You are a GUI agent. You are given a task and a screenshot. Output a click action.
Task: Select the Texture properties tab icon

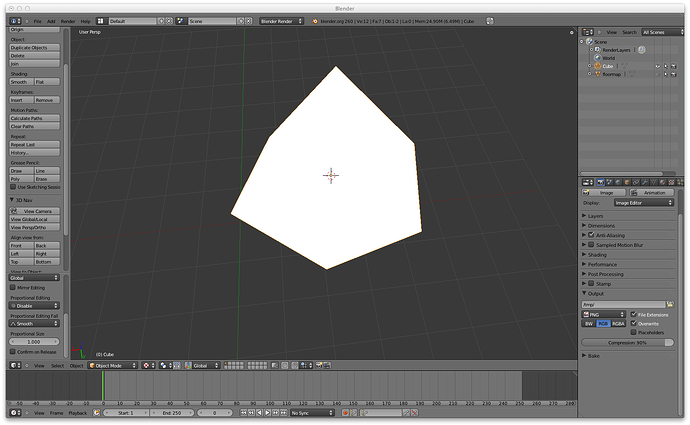(x=671, y=182)
